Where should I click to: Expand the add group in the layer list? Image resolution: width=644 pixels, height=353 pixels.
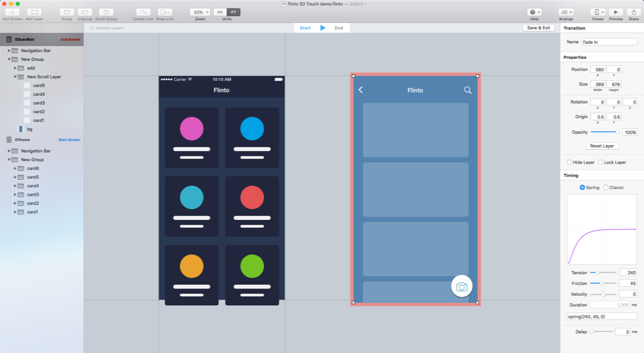pos(15,68)
